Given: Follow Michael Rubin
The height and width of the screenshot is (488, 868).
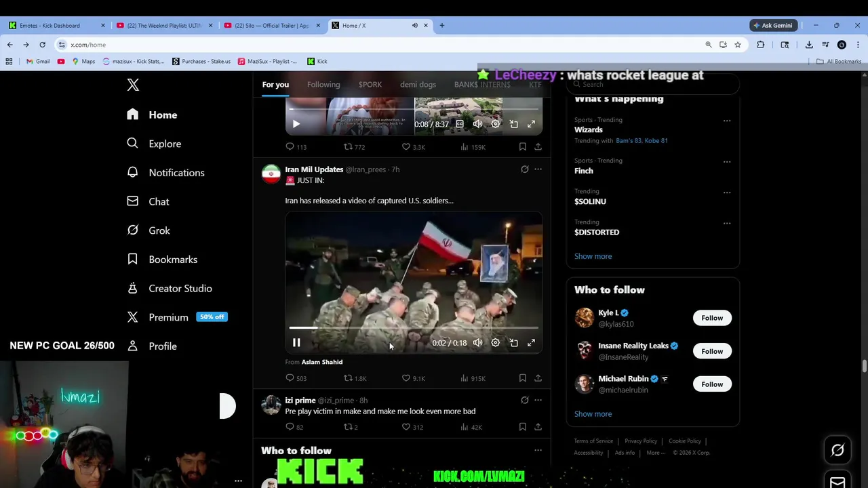Looking at the screenshot, I should (x=712, y=384).
